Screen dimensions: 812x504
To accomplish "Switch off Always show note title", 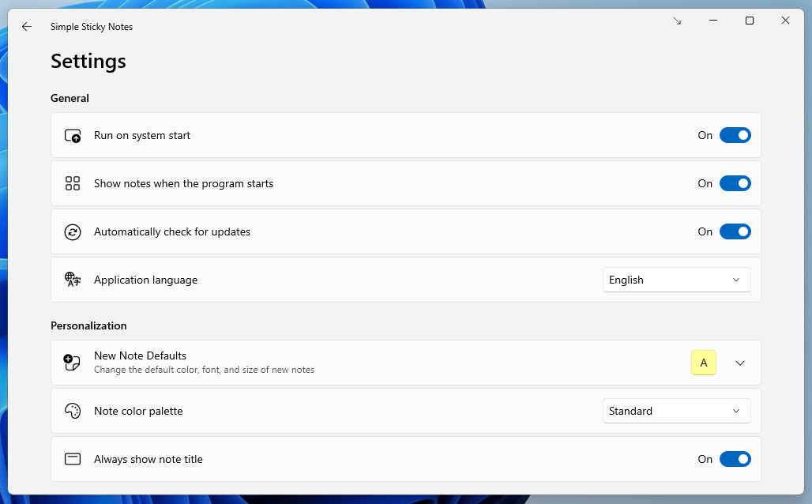I will [x=735, y=460].
